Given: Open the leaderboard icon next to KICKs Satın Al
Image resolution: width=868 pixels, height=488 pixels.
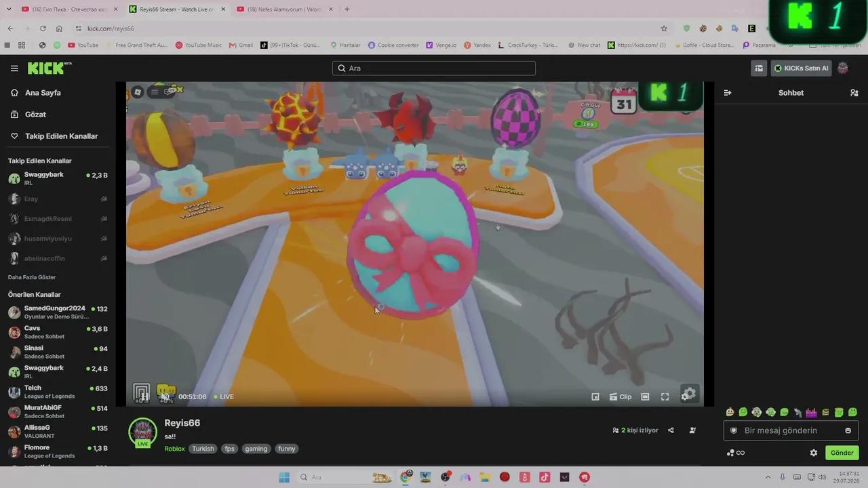Looking at the screenshot, I should (x=759, y=68).
